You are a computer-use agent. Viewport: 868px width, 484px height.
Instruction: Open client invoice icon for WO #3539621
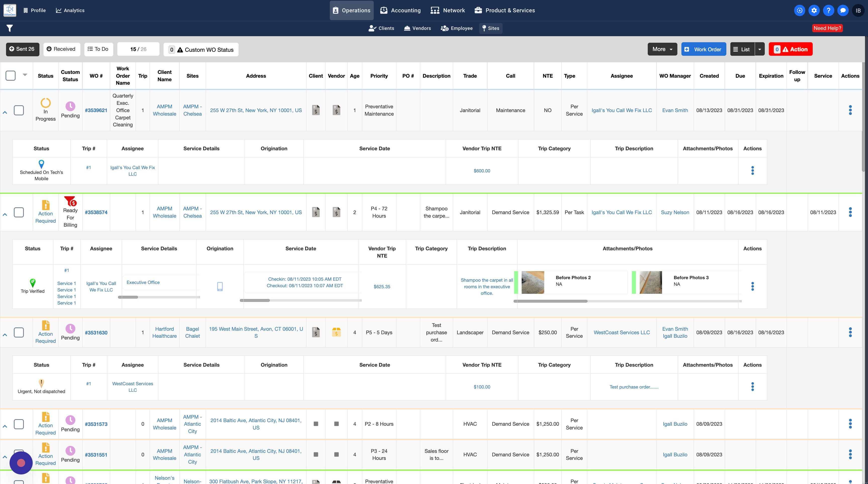315,110
